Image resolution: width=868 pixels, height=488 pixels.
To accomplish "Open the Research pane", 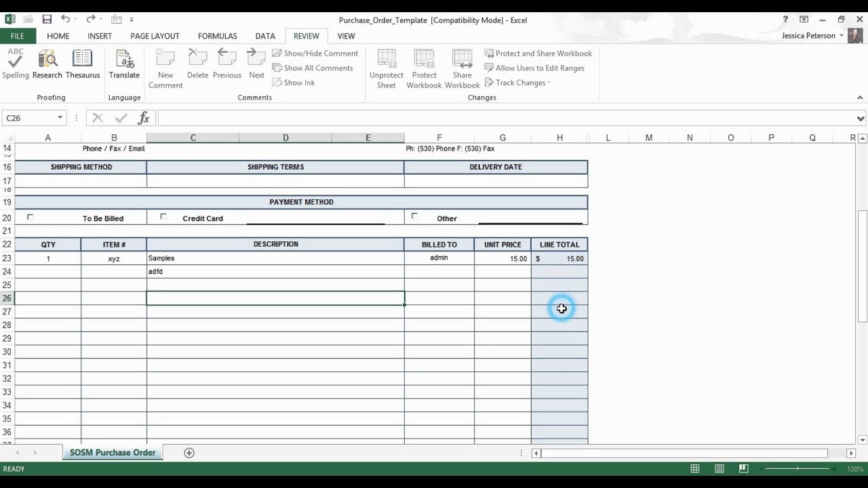I will [47, 64].
